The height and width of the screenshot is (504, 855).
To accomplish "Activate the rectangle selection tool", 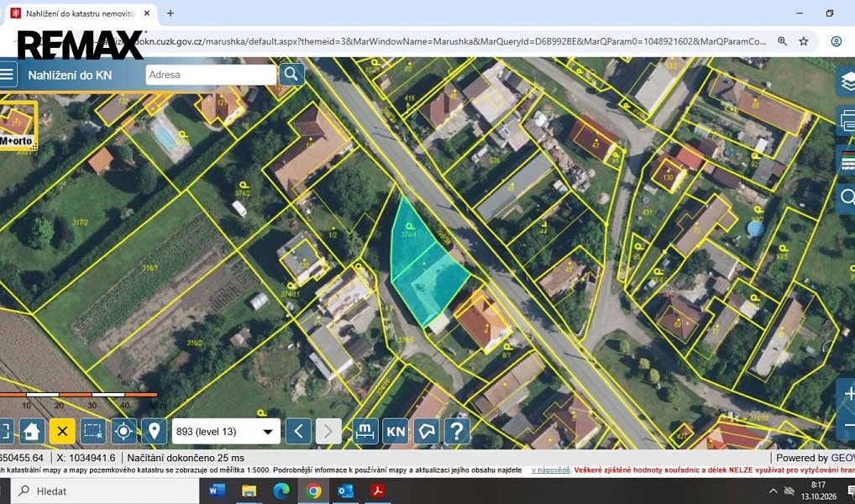I will (x=92, y=432).
